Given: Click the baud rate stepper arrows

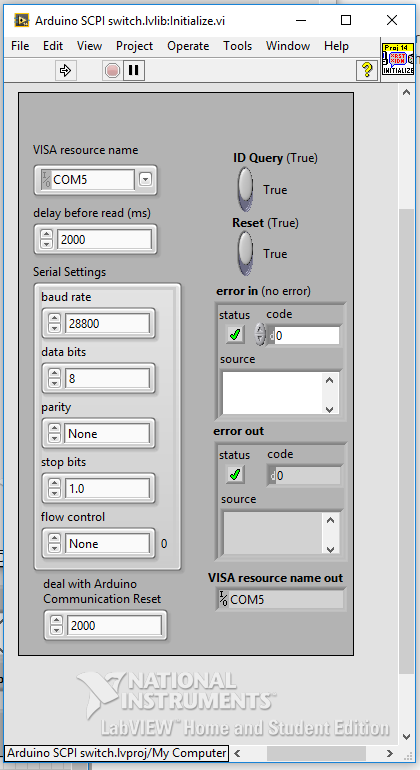Looking at the screenshot, I should [x=55, y=324].
